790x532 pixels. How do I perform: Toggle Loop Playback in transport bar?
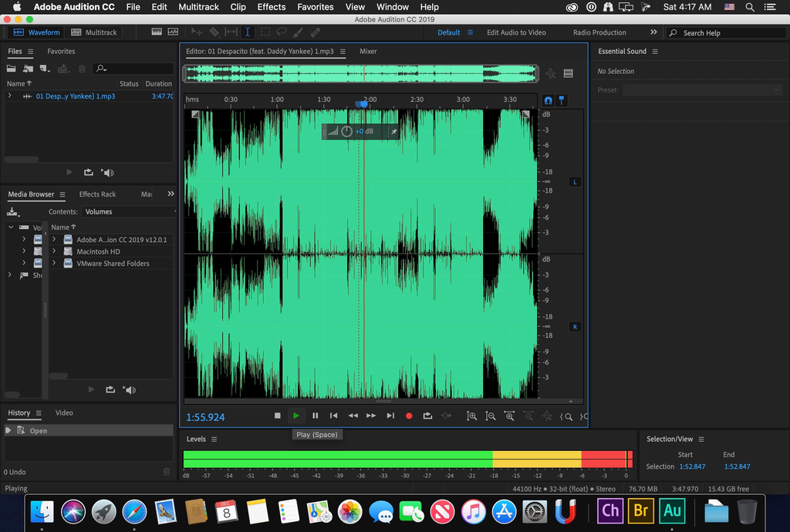click(427, 416)
